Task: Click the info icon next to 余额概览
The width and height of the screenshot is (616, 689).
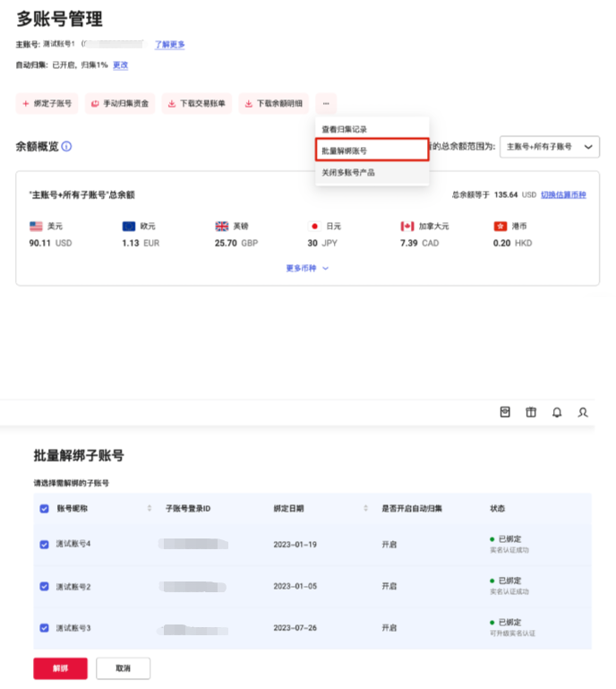Action: 67,146
